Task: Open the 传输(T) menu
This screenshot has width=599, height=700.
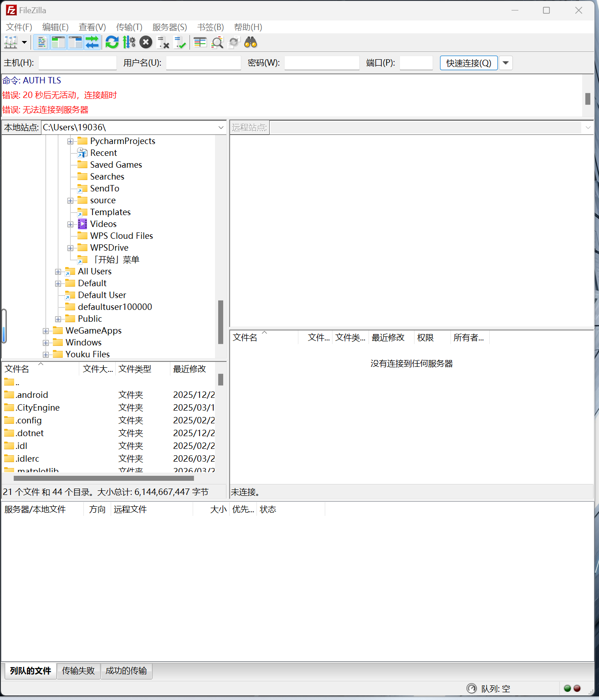Action: (x=129, y=27)
